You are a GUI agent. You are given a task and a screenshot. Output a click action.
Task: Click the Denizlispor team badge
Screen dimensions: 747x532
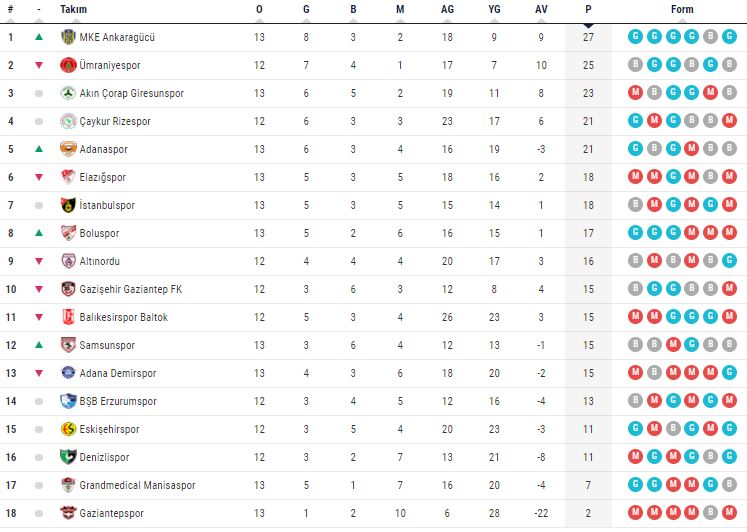click(68, 457)
